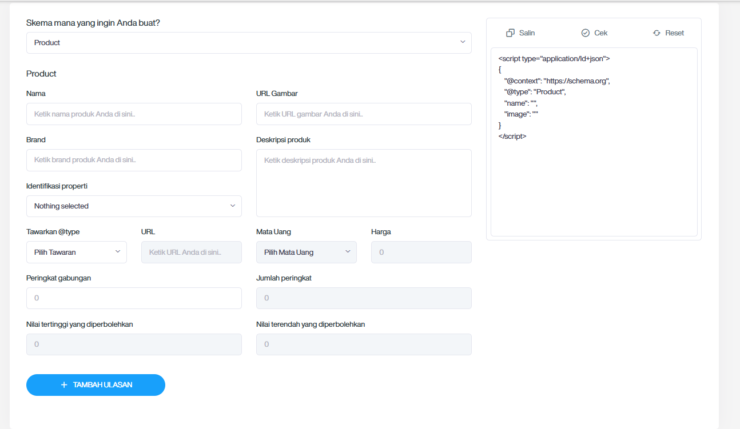Viewport: 740px width, 429px height.
Task: Click the "@type": "Product" code line
Action: coord(535,92)
